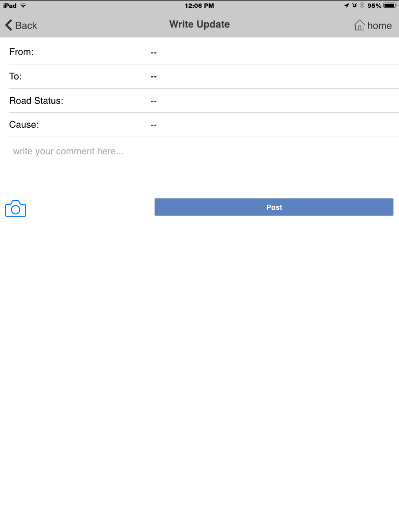Tap the Wi-Fi status icon
This screenshot has width=399, height=532.
point(23,5)
